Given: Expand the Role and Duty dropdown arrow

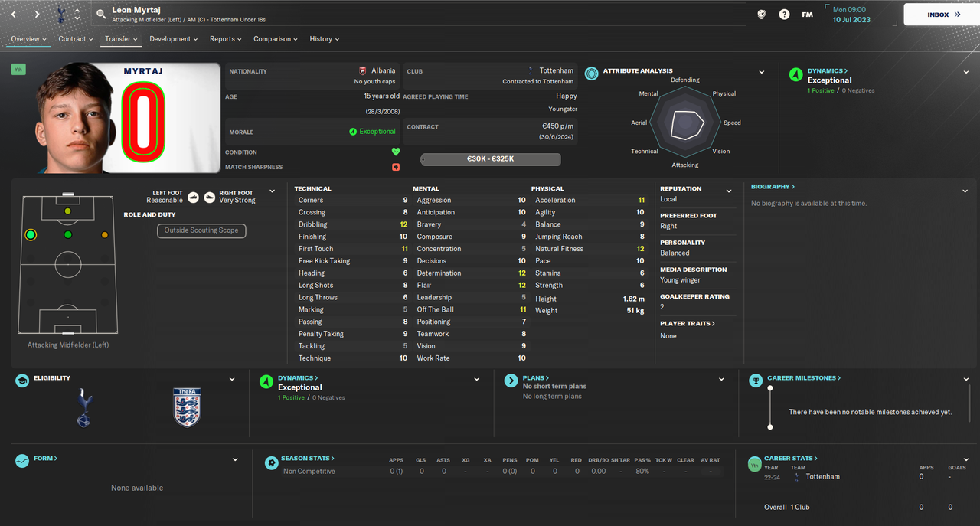Looking at the screenshot, I should coord(272,191).
